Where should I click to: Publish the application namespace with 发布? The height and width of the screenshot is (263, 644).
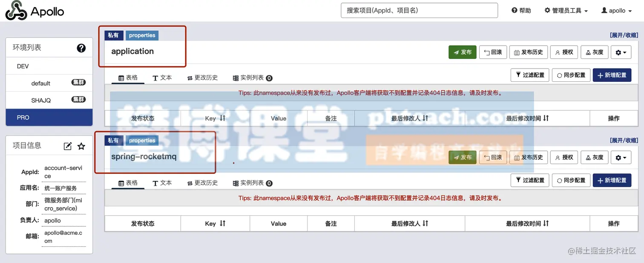coord(462,52)
